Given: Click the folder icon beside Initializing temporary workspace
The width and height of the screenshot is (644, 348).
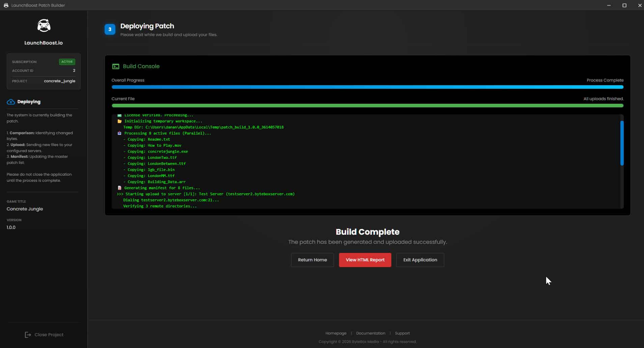Looking at the screenshot, I should point(119,121).
